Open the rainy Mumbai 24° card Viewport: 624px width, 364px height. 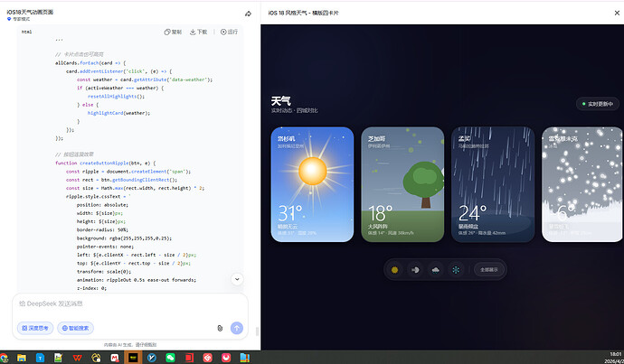tap(493, 184)
